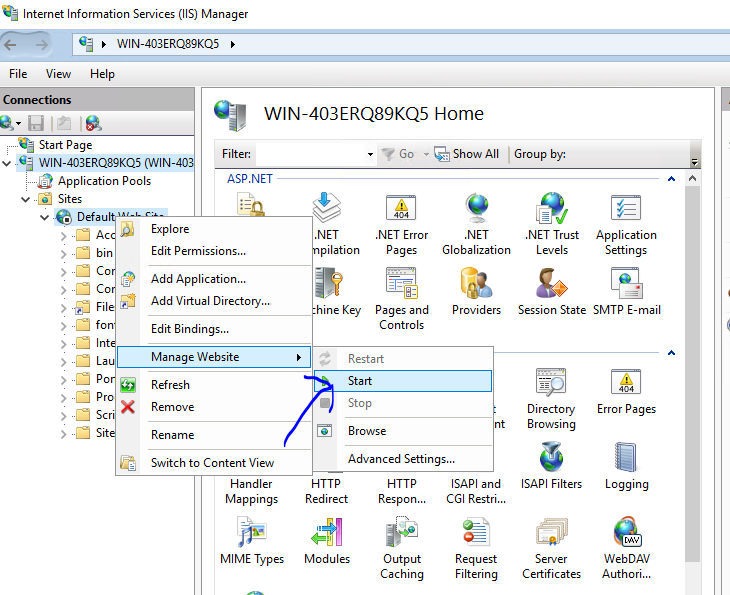Collapse the IIS group section
The image size is (730, 595).
671,353
